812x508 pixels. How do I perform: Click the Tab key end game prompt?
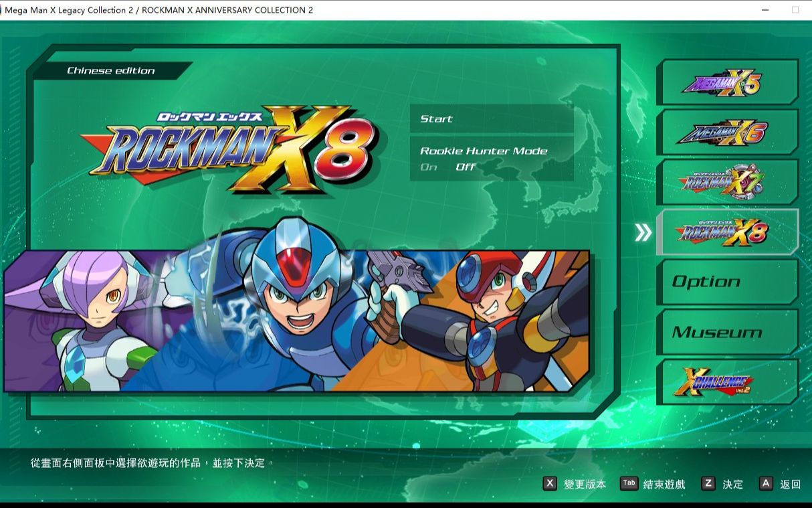click(x=653, y=483)
